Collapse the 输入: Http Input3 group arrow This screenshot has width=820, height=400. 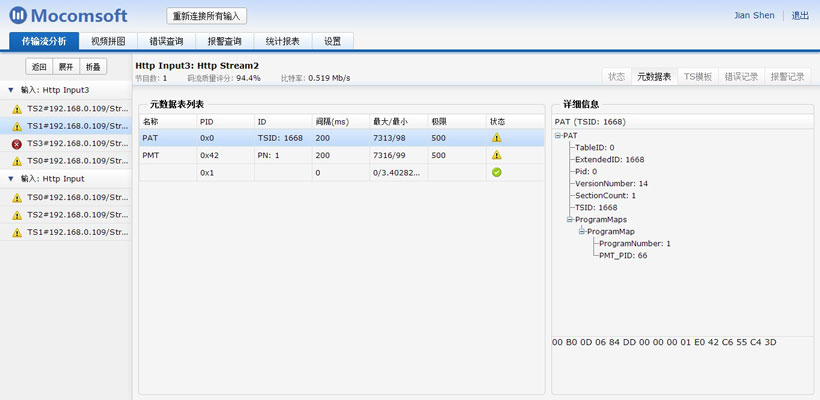point(11,90)
